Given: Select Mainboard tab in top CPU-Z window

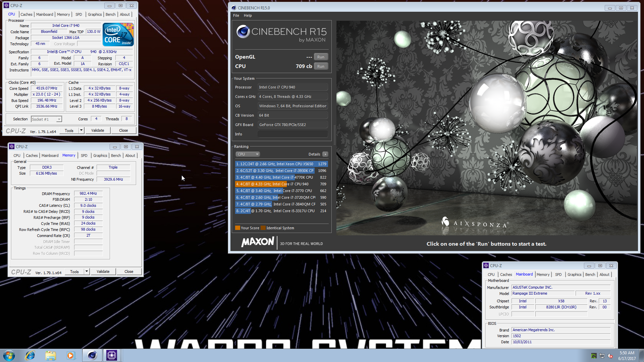Looking at the screenshot, I should pyautogui.click(x=45, y=14).
